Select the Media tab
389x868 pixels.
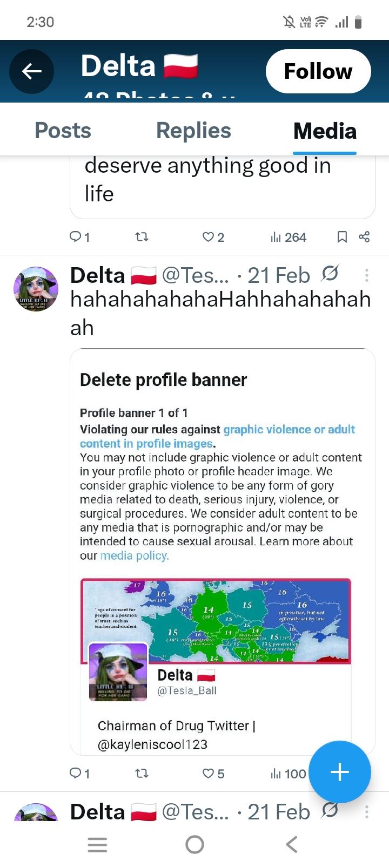point(325,131)
